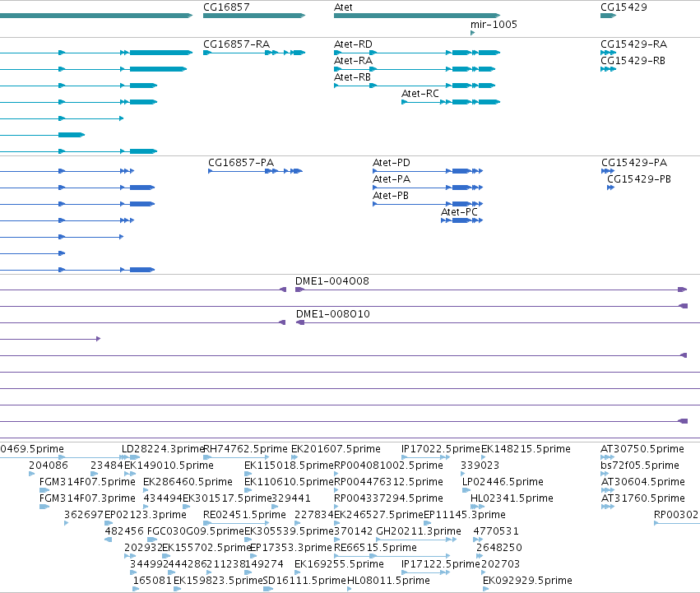Screen dimensions: 700x593
Task: Select the Atet-PB CDS label
Action: click(391, 196)
